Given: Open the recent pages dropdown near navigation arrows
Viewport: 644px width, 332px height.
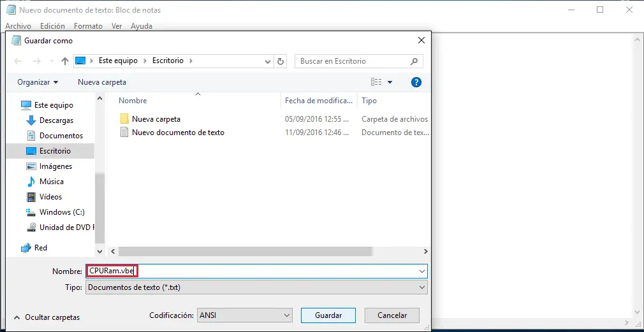Looking at the screenshot, I should point(52,61).
